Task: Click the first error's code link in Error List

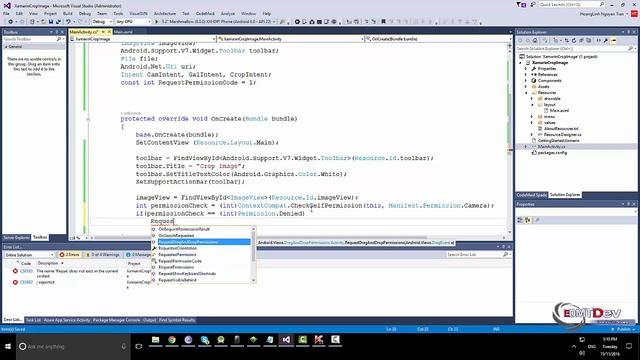Action: pos(27,271)
